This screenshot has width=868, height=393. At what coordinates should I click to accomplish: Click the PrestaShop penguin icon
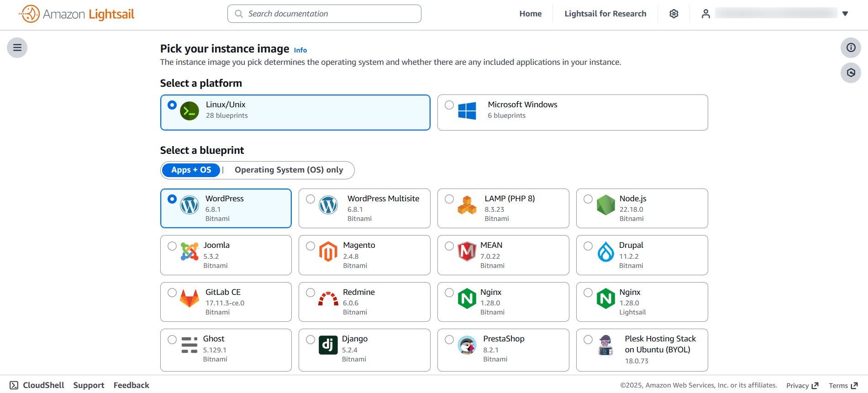coord(467,345)
